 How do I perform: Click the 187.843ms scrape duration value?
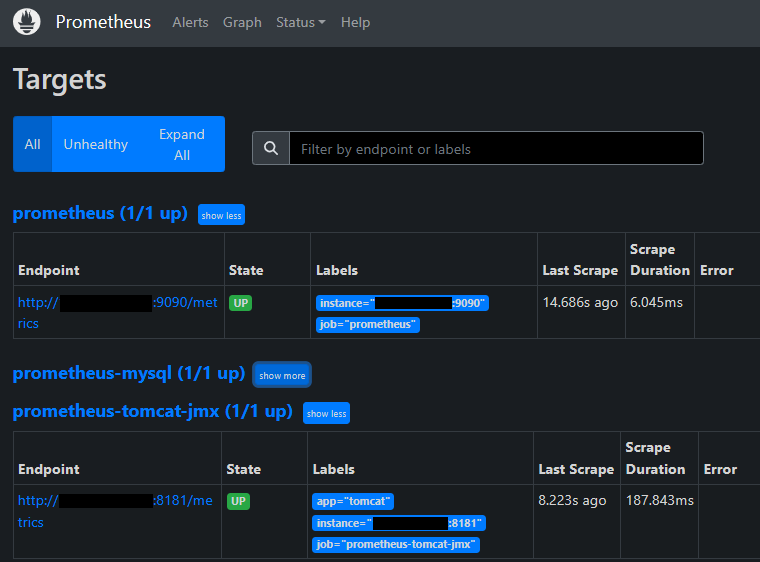click(660, 500)
